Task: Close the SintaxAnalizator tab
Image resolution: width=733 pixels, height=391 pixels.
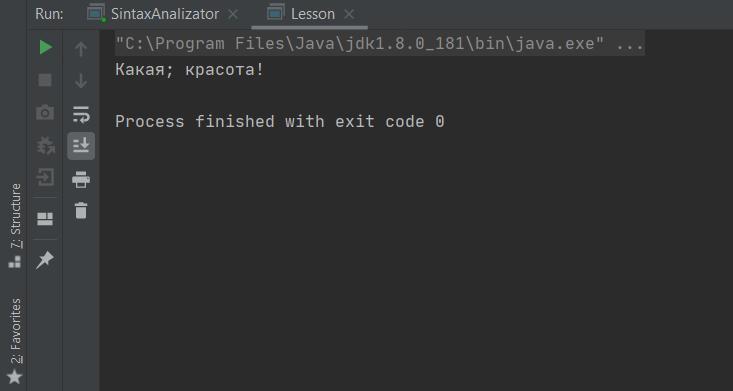Action: tap(233, 14)
